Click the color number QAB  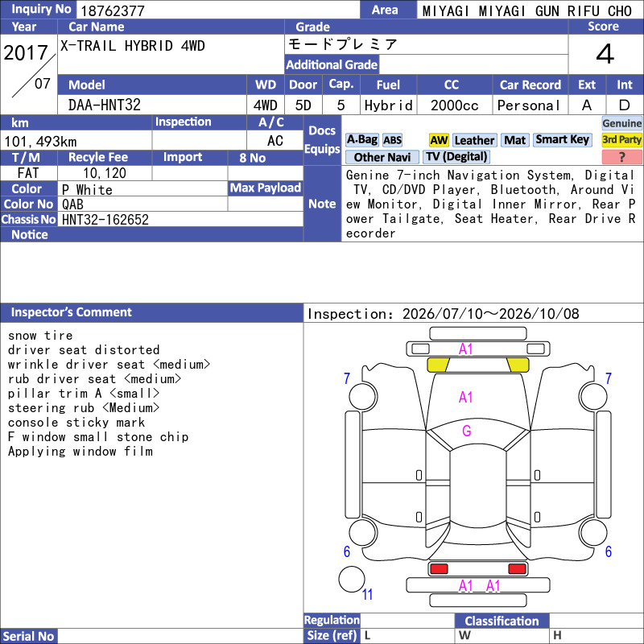tap(72, 204)
